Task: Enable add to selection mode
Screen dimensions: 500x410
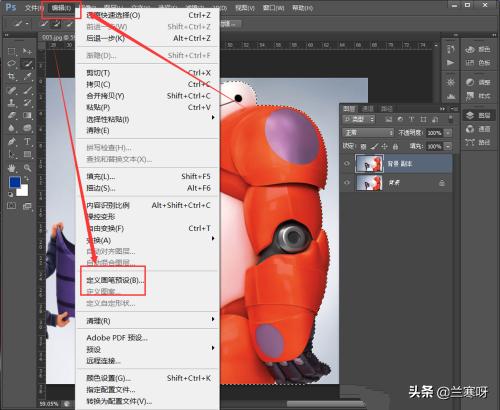Action: point(57,24)
